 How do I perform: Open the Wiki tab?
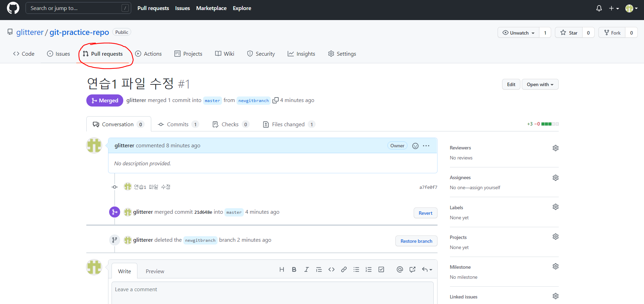225,54
